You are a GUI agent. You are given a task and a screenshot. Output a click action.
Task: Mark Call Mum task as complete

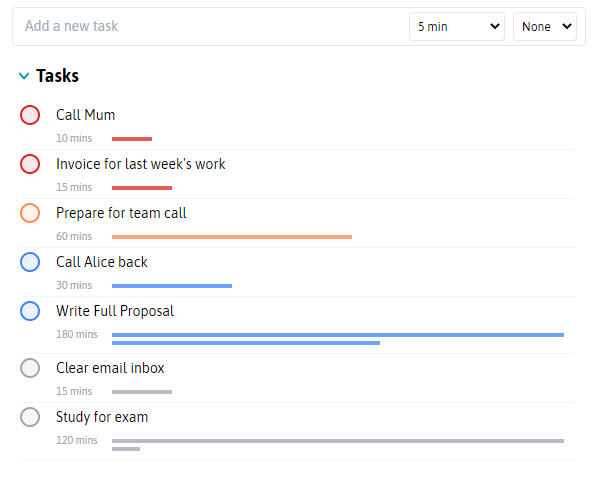[30, 115]
